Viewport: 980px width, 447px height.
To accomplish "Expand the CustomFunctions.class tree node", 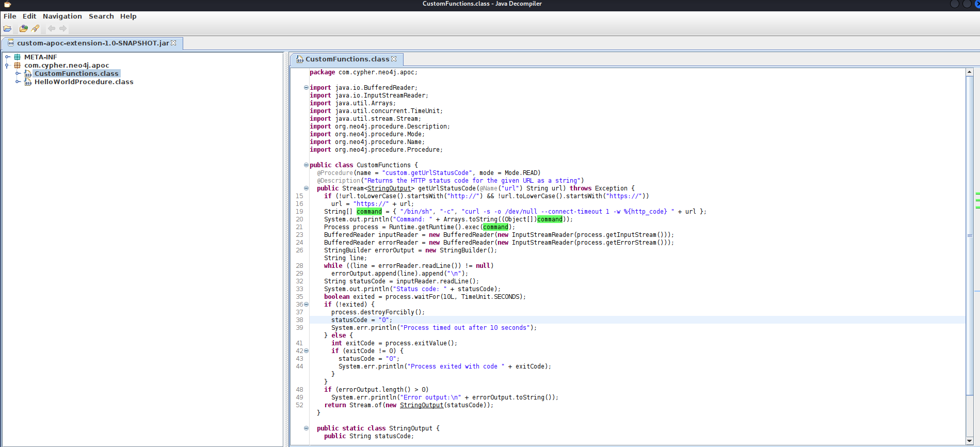I will click(18, 74).
